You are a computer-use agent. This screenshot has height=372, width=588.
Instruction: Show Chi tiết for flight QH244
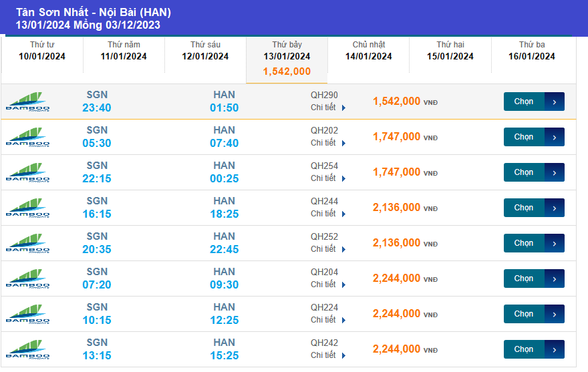(x=328, y=214)
